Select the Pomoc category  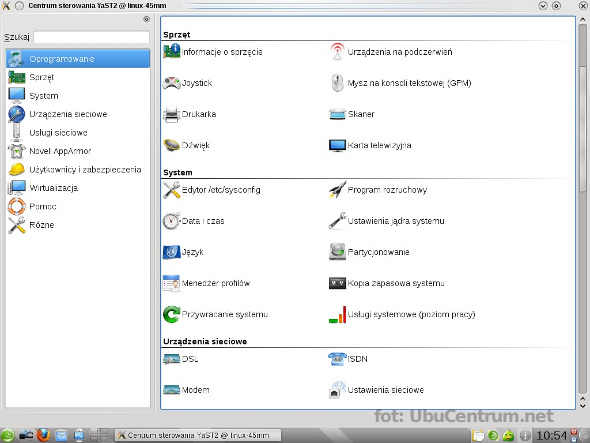click(x=78, y=206)
